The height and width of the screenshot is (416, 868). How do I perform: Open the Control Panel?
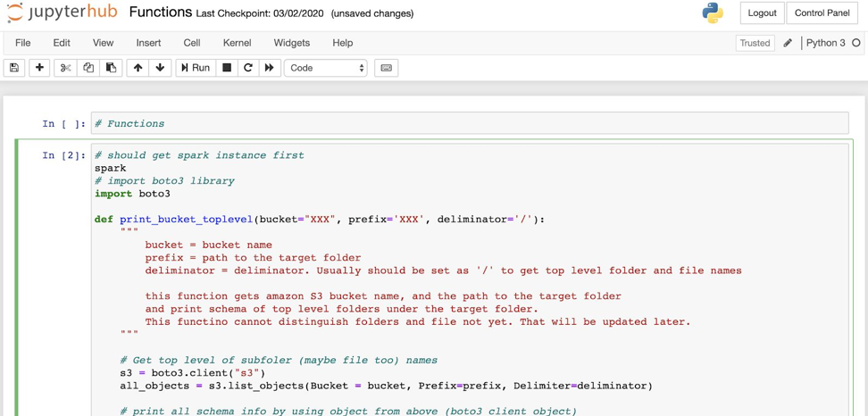(x=822, y=12)
